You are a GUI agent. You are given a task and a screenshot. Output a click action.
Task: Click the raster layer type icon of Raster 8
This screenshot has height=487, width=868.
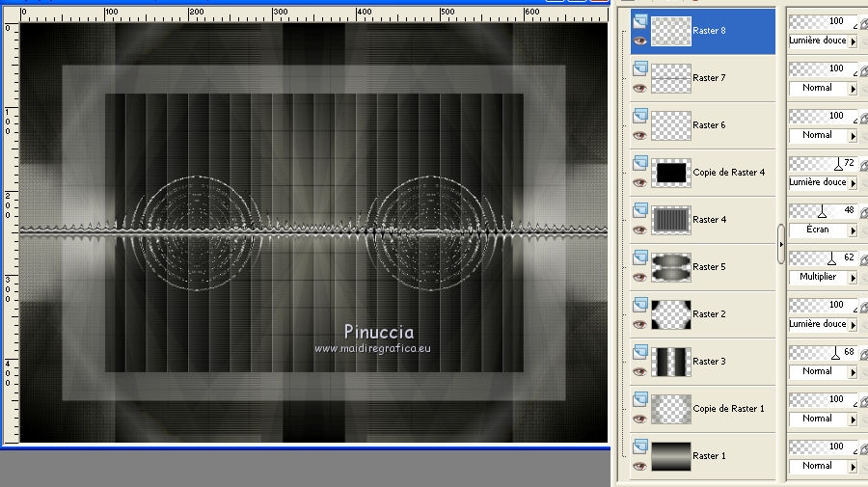click(x=640, y=21)
